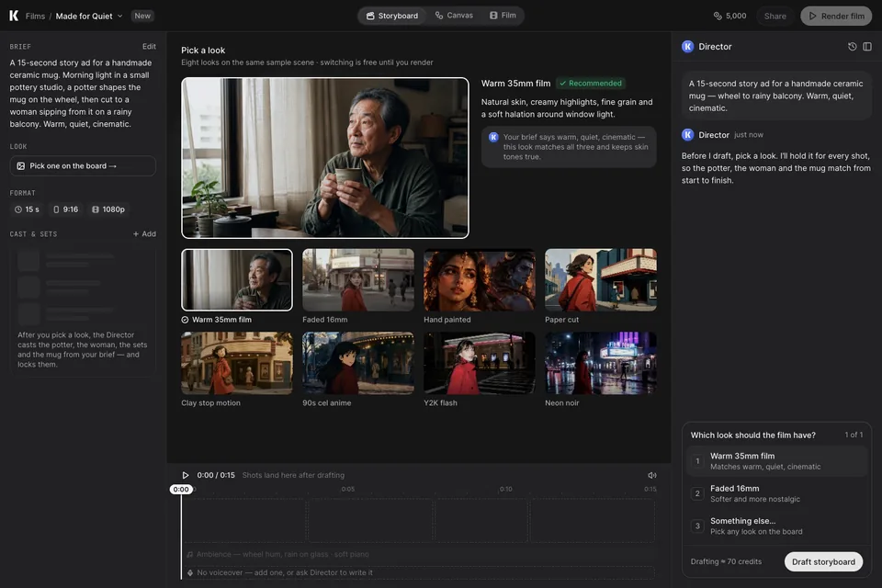Click the New badge

(x=142, y=16)
